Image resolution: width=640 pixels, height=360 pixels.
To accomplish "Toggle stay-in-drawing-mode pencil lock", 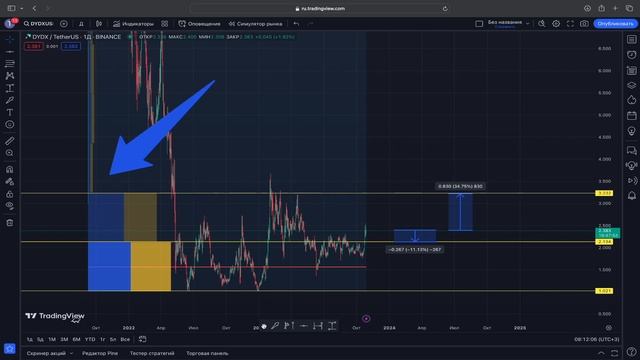I will point(10,182).
